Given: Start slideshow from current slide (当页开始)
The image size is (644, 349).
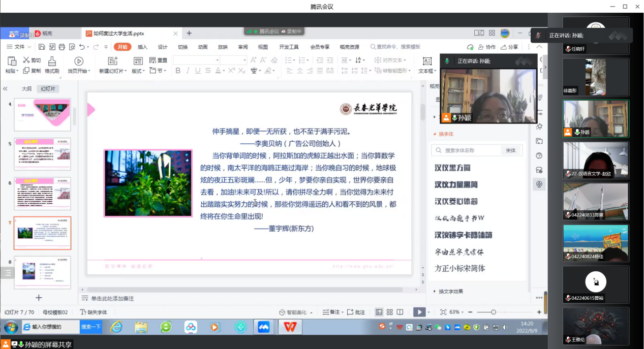Looking at the screenshot, I should (78, 65).
